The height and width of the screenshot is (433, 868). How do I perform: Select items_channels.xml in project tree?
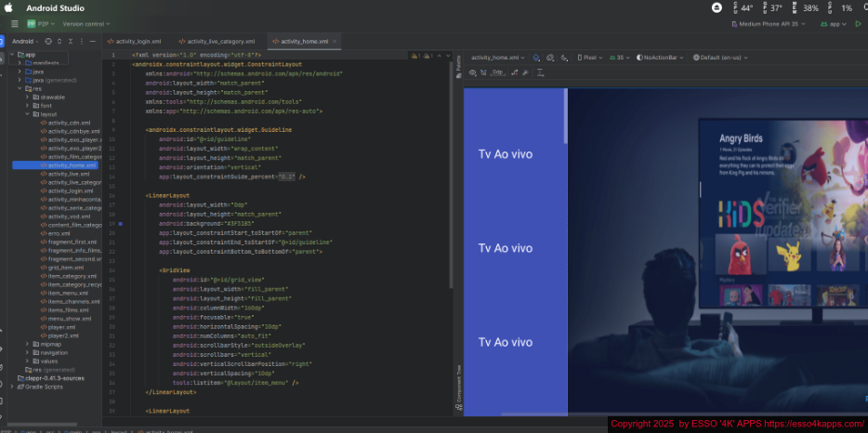pyautogui.click(x=71, y=302)
